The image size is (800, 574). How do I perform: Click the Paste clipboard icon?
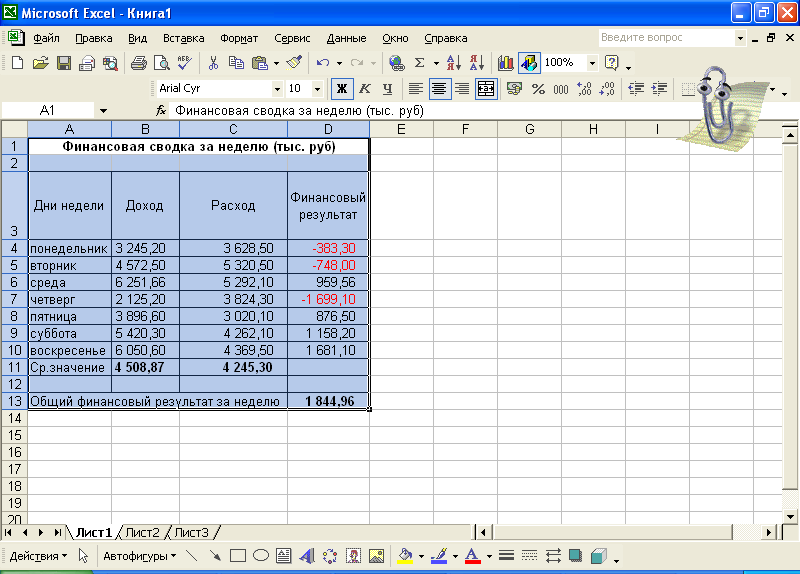coord(260,63)
